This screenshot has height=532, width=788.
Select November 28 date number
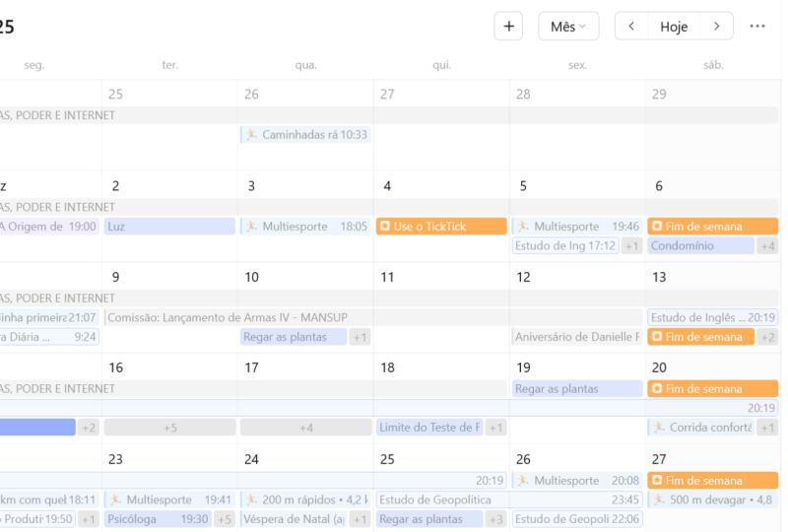(x=523, y=94)
